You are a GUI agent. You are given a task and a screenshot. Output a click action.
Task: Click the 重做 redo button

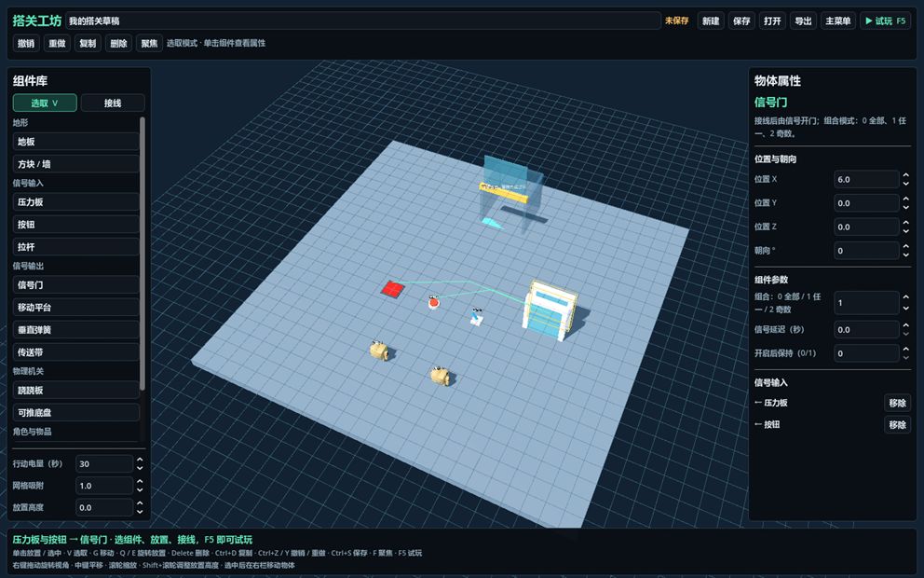point(57,43)
